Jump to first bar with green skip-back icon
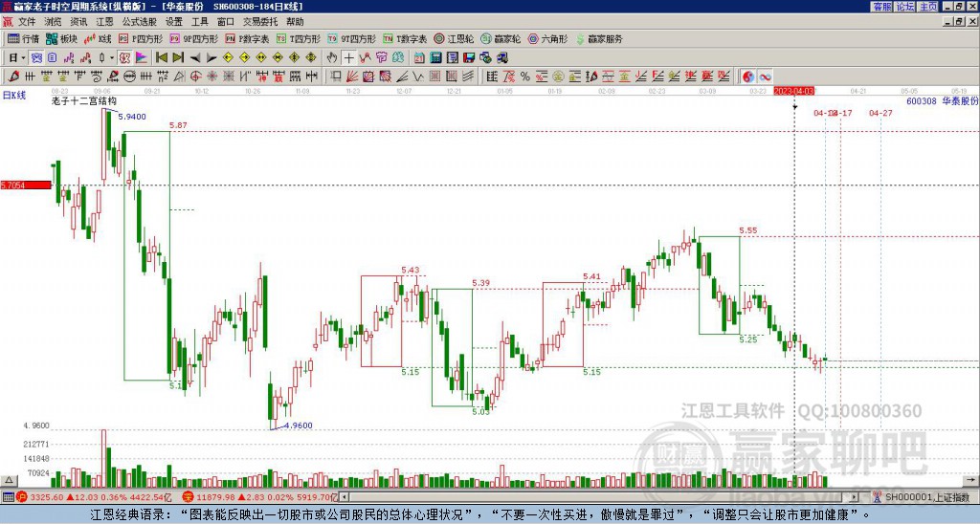Image resolution: width=980 pixels, height=524 pixels. click(x=161, y=58)
